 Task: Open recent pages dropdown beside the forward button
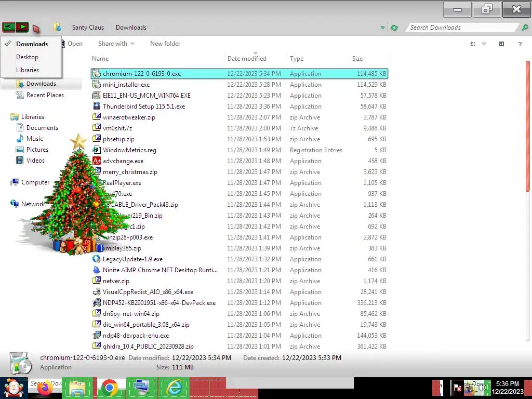click(36, 29)
